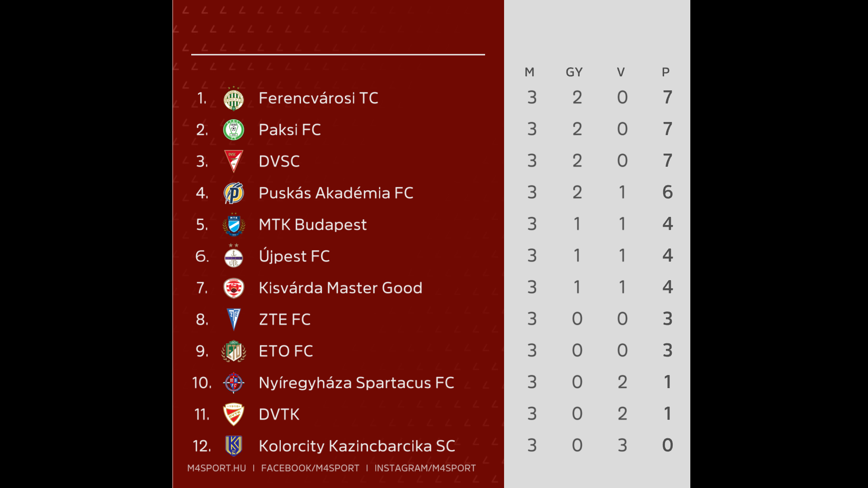Select the Kisvárda Master Good crest
This screenshot has height=488, width=868.
click(234, 288)
